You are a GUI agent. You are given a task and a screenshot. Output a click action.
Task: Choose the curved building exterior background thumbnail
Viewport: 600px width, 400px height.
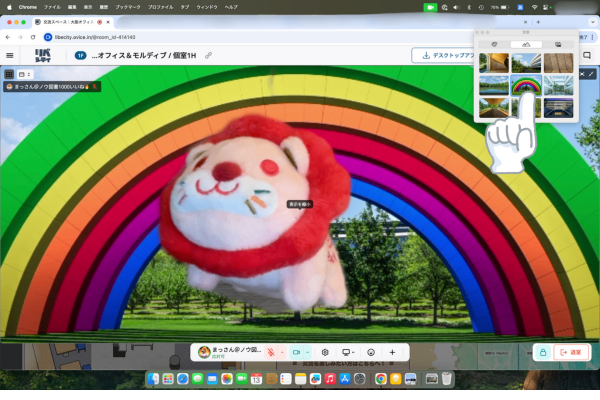(x=526, y=63)
